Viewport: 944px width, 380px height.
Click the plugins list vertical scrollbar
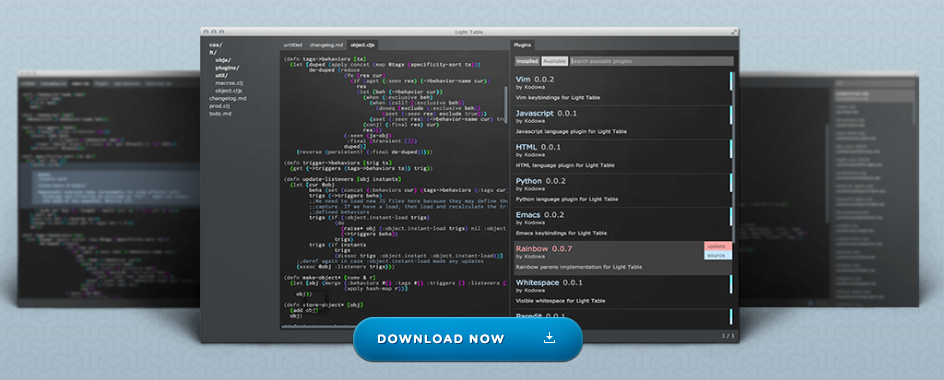tap(732, 158)
